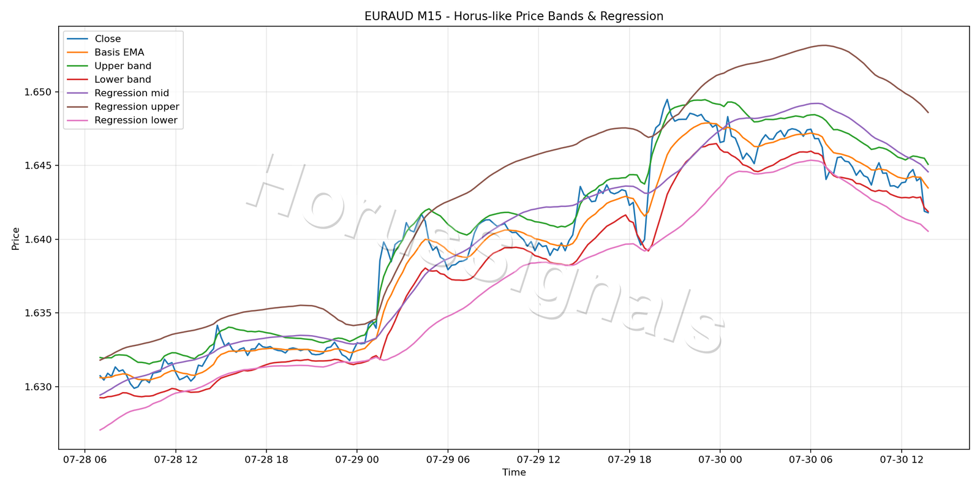Click the red Lower band swatch in legend
The image size is (980, 490).
(77, 80)
